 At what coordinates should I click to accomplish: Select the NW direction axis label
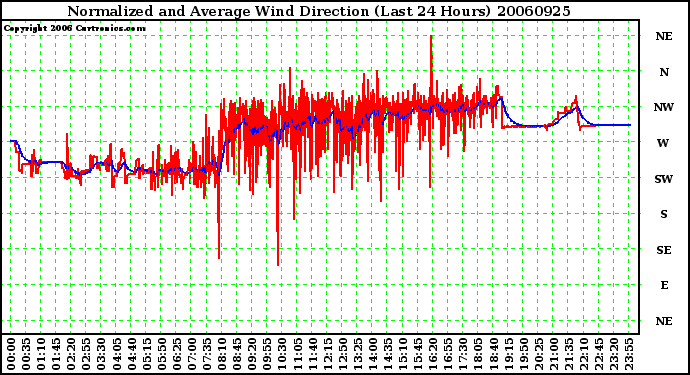(x=664, y=107)
